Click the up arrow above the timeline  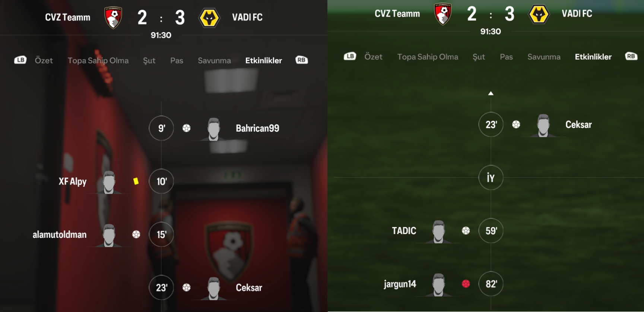[x=491, y=93]
